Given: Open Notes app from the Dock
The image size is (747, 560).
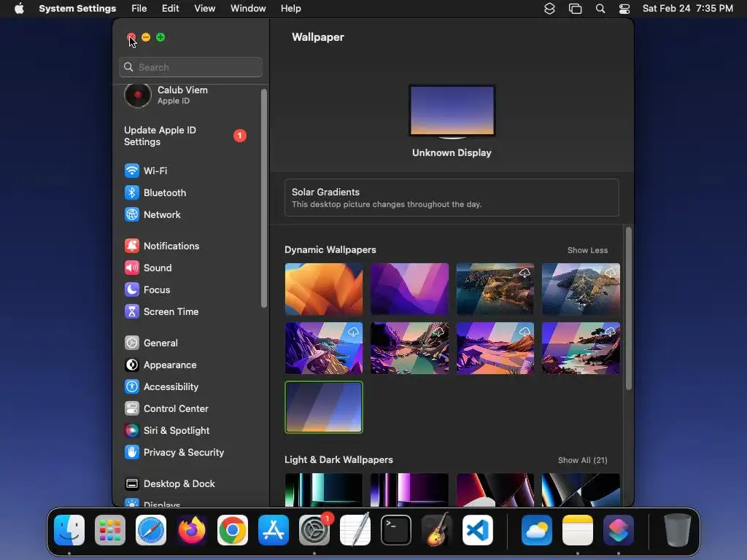Looking at the screenshot, I should 578,530.
